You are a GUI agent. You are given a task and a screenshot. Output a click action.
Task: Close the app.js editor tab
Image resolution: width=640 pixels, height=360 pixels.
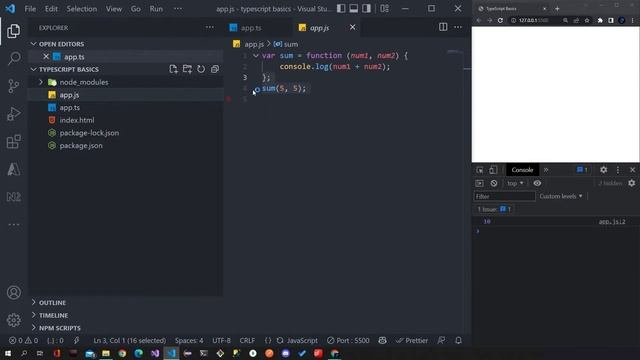tap(352, 27)
